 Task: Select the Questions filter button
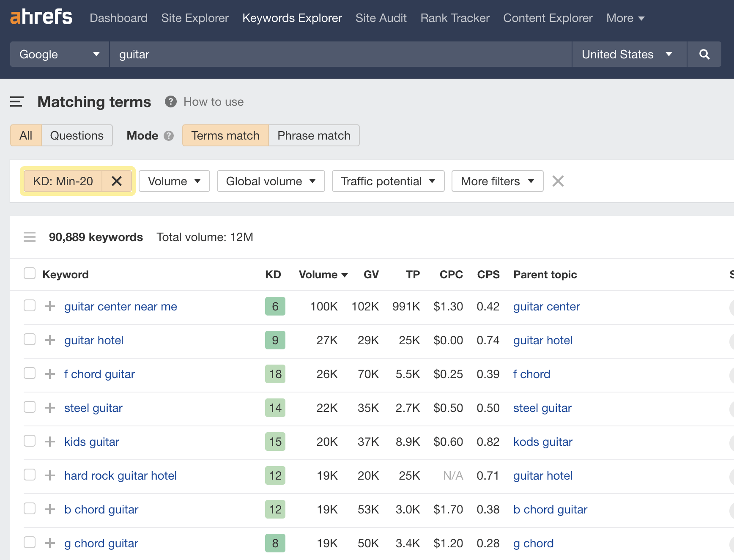click(x=77, y=135)
